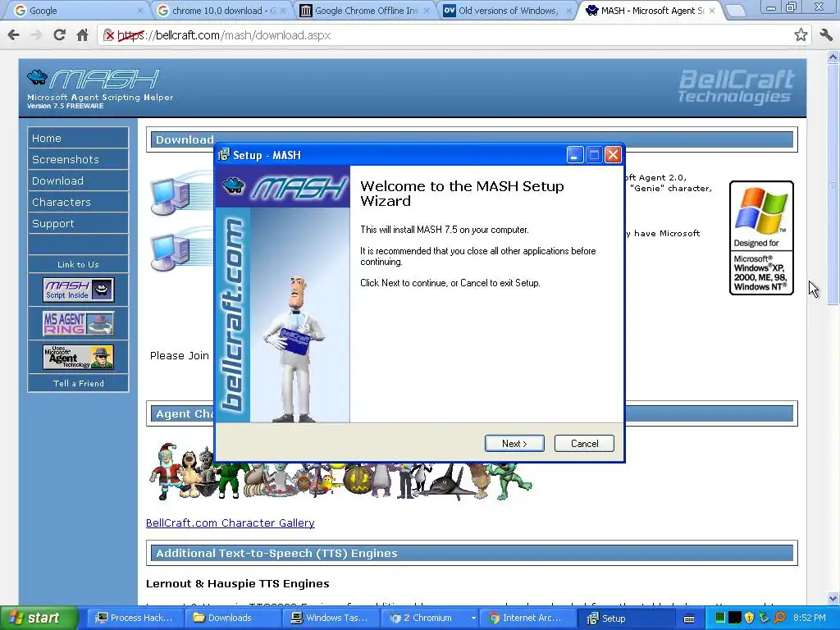Click the BellCraft Technologies header logo
Image resolution: width=840 pixels, height=630 pixels.
737,85
